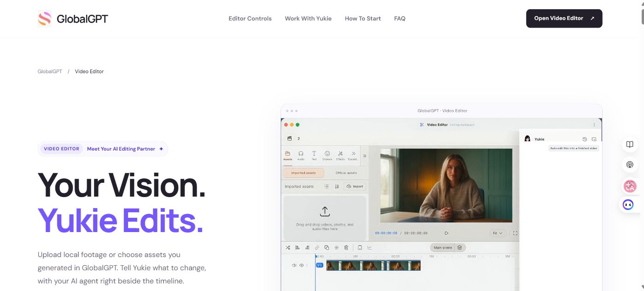Image resolution: width=644 pixels, height=291 pixels.
Task: Click the timeline playhead at 0:00
Action: [x=316, y=256]
